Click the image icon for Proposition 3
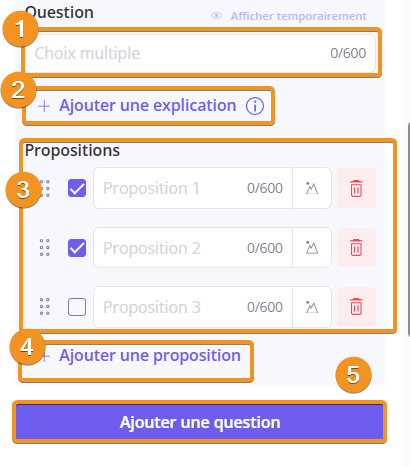The image size is (410, 466). [x=312, y=307]
